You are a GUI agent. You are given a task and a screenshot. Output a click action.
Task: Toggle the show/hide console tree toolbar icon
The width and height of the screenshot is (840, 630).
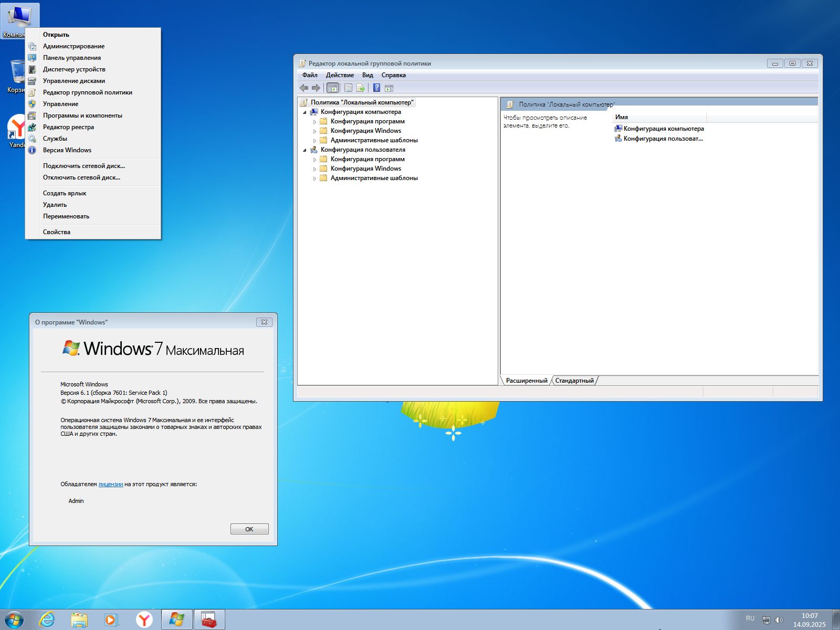click(332, 88)
